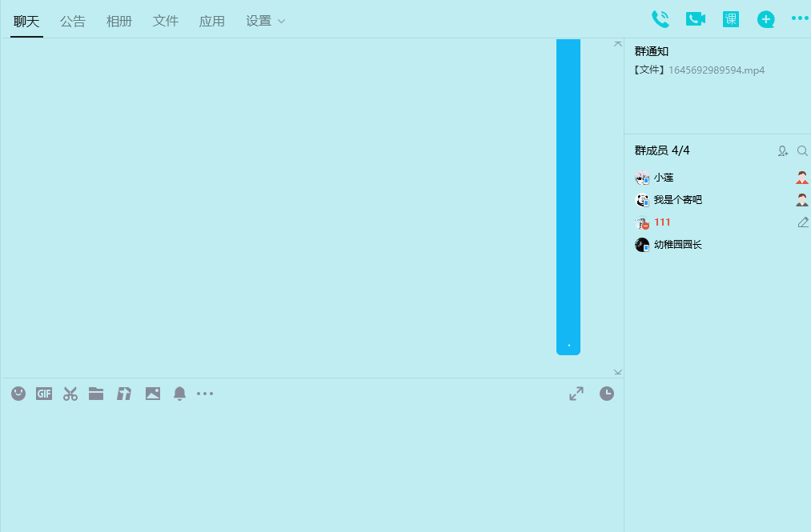The image size is (811, 532).
Task: Open the 课 classroom icon
Action: (x=731, y=19)
